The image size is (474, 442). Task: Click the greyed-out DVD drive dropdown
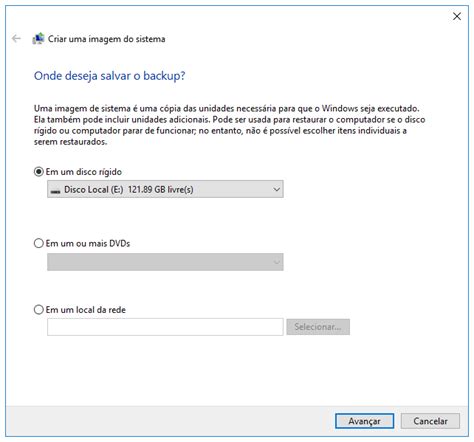point(165,262)
